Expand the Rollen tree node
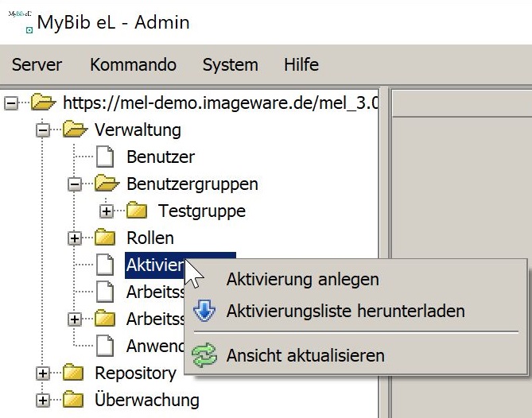Viewport: 532px width, 418px height. tap(75, 238)
